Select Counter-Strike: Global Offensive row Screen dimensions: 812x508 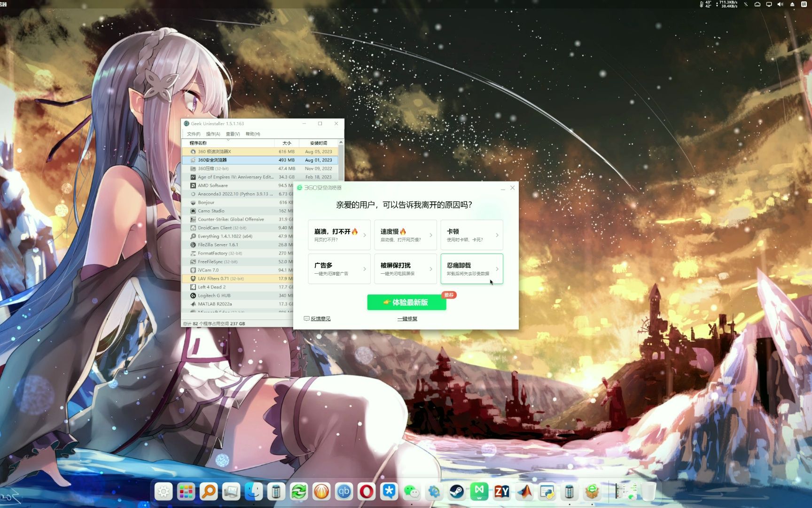[x=237, y=219]
